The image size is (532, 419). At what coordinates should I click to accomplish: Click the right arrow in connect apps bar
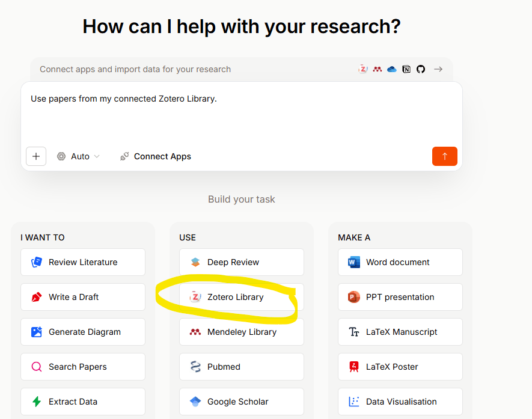[438, 69]
